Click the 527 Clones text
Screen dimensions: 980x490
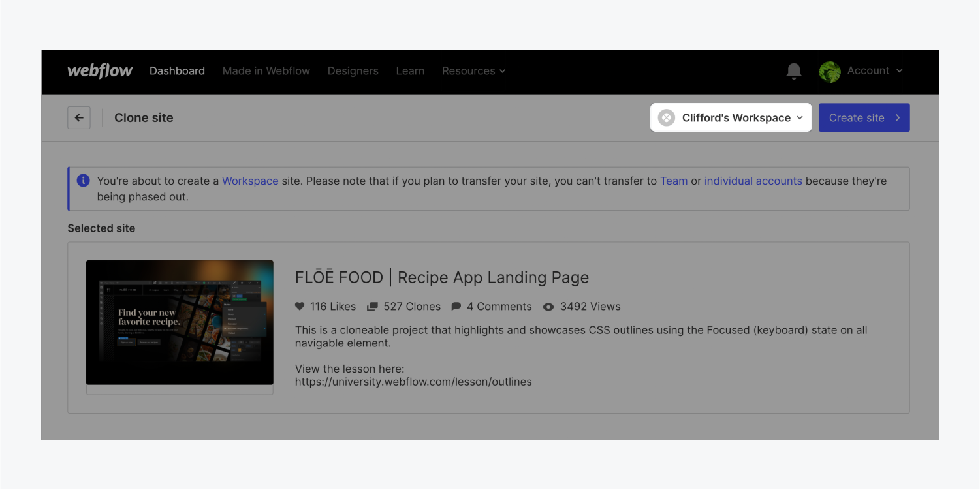[412, 306]
